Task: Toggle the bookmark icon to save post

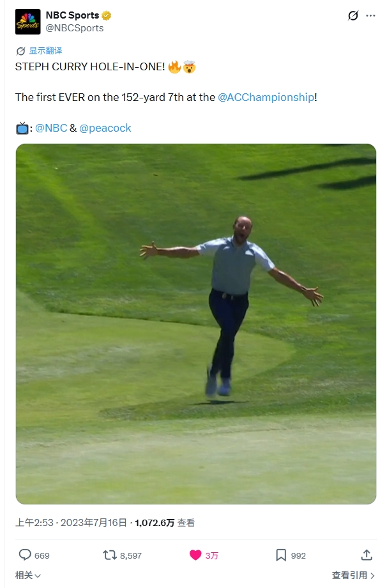Action: (x=281, y=555)
